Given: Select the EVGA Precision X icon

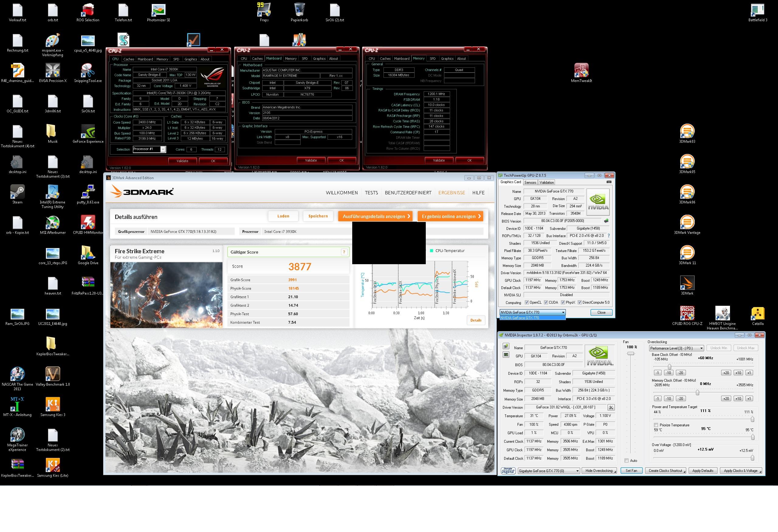Looking at the screenshot, I should tap(53, 73).
